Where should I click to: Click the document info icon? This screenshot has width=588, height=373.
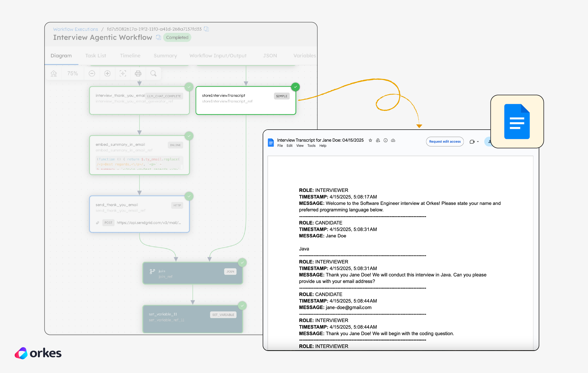[385, 140]
